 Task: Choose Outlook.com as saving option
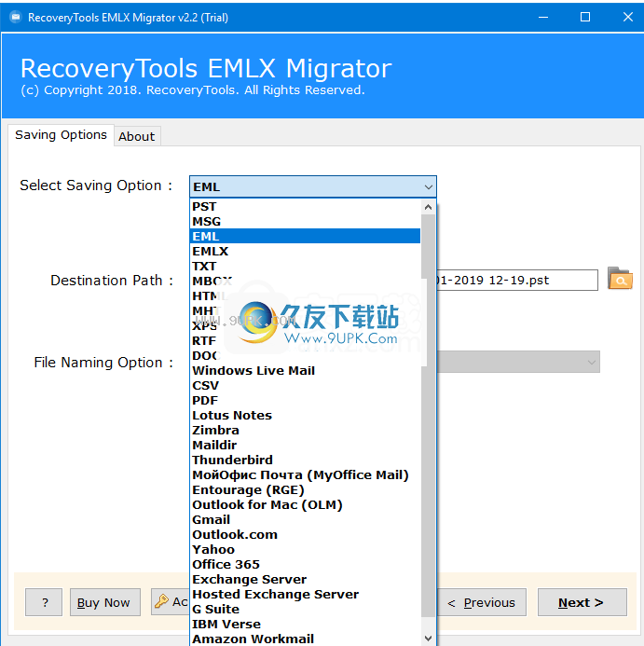point(306,534)
